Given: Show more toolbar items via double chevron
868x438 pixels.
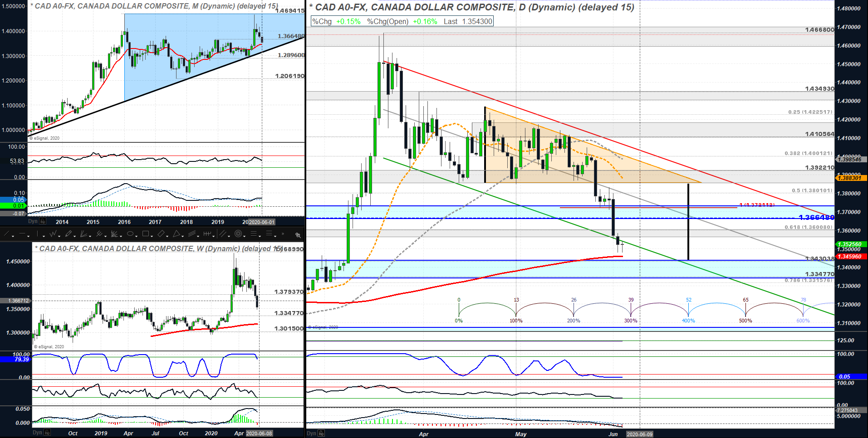Looking at the screenshot, I should pos(283,234).
